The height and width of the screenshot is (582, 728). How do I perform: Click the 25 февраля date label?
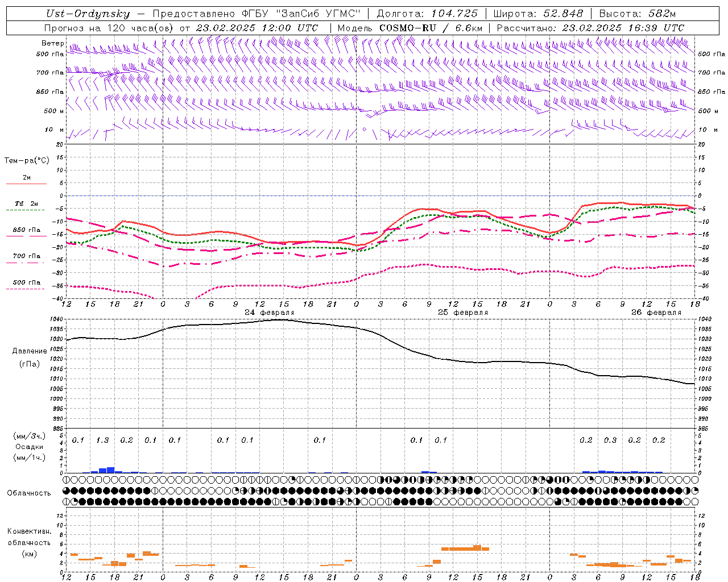tap(463, 313)
